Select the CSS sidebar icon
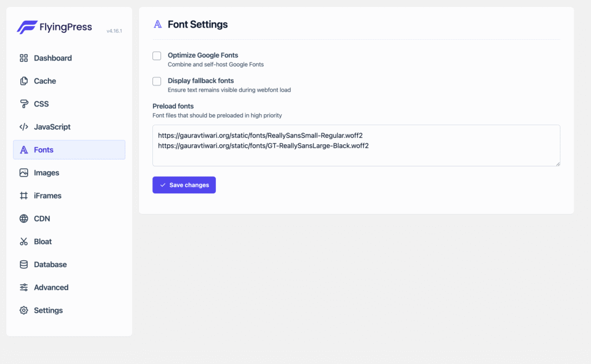Screen dimensions: 591x364 click(23, 104)
